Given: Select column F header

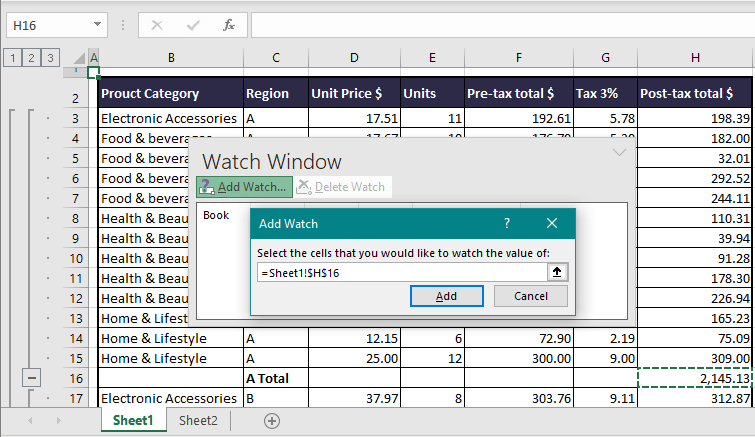Looking at the screenshot, I should click(519, 58).
